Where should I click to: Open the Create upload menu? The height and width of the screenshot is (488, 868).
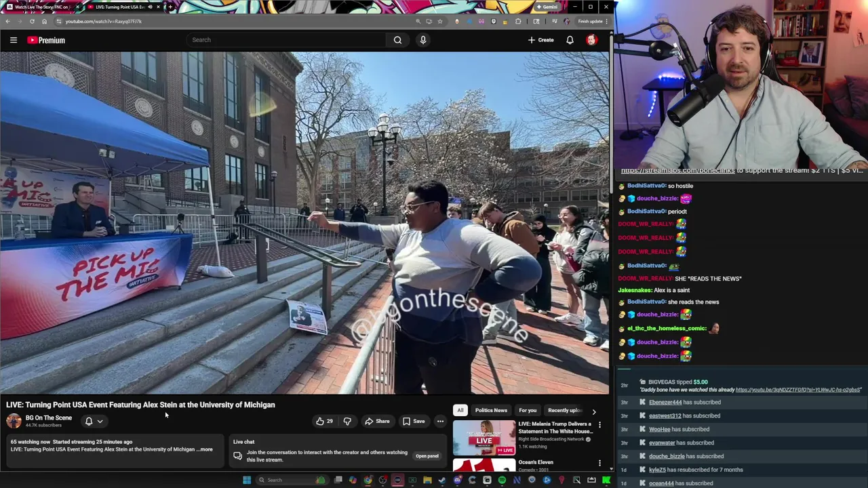point(541,40)
